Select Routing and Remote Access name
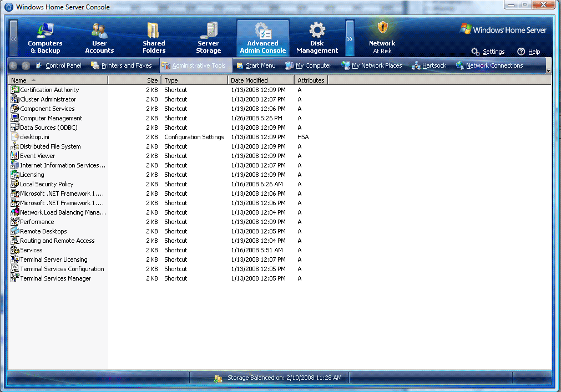 point(57,241)
